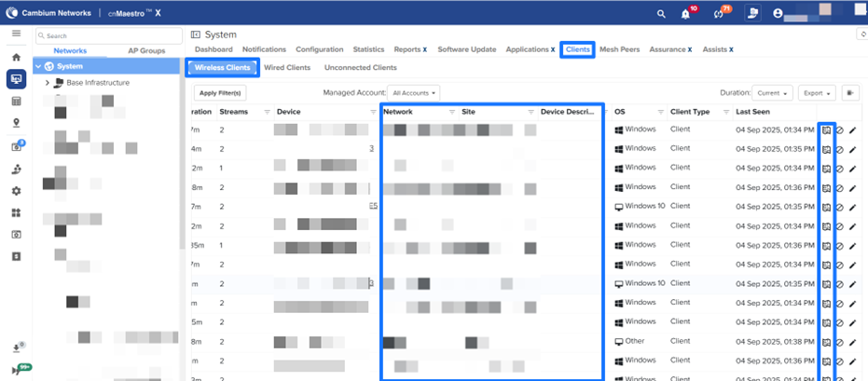Click the Apply Filter(s) button

(220, 93)
